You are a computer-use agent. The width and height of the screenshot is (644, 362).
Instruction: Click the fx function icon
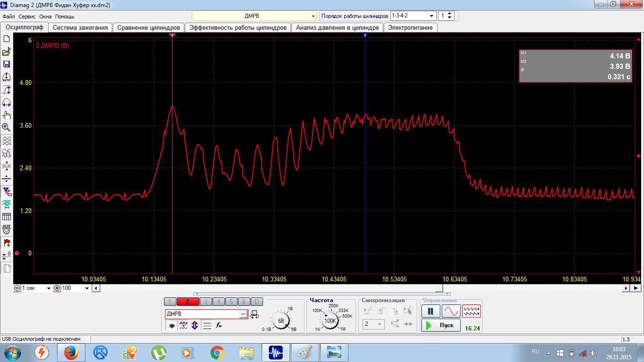(x=219, y=325)
